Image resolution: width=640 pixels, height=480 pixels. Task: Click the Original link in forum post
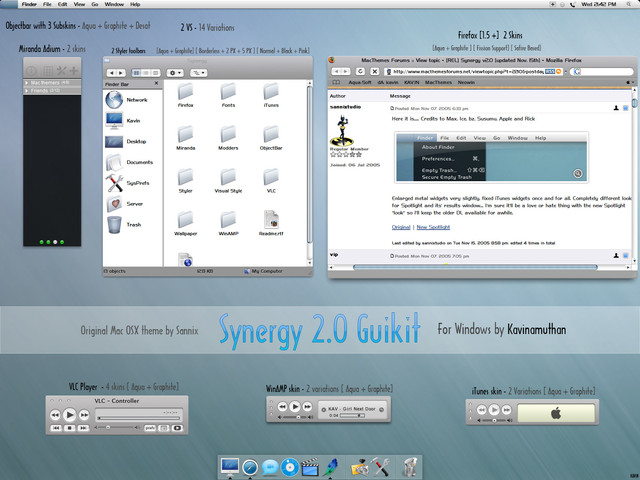[x=401, y=227]
